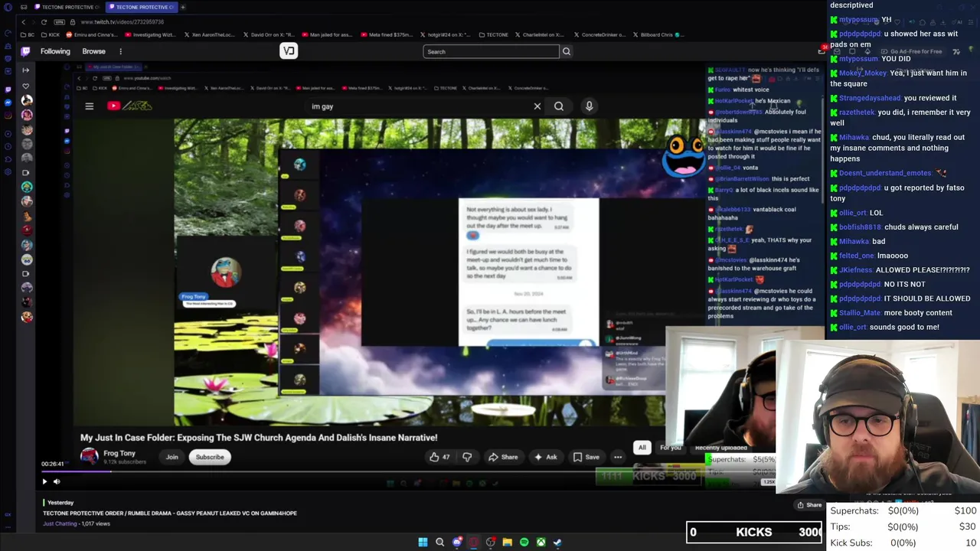Open Opera GX from taskbar
This screenshot has height=551, width=980.
pos(474,542)
